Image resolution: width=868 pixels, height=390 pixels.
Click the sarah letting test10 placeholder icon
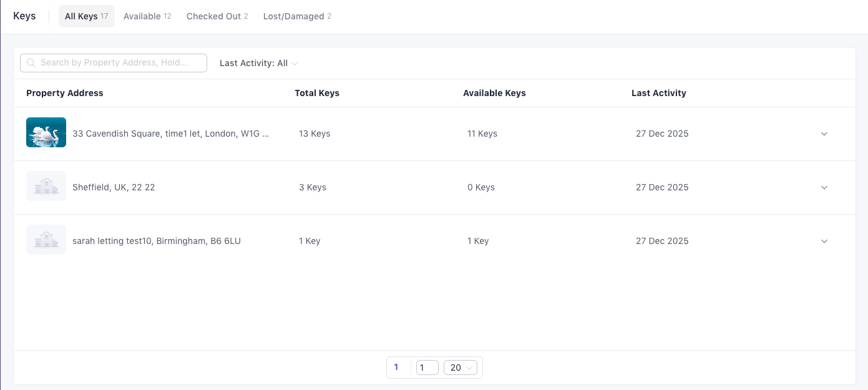pos(46,240)
